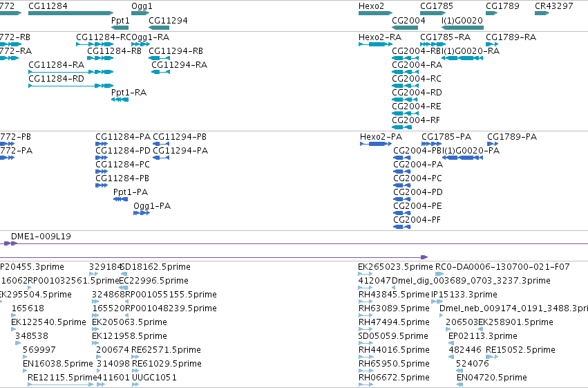This screenshot has height=388, width=588.
Task: Select transcript CG11294-RB
Action: 176,51
